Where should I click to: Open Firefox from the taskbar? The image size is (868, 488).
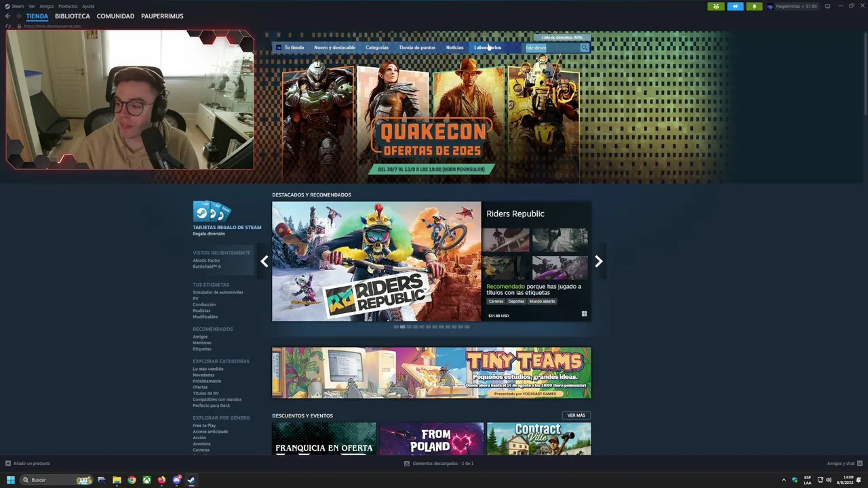tap(161, 480)
